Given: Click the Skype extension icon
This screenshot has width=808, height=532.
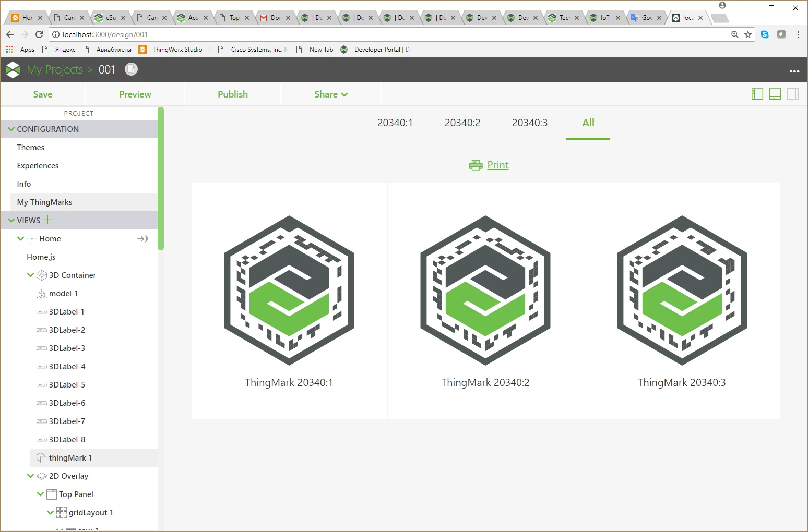Looking at the screenshot, I should pyautogui.click(x=765, y=34).
